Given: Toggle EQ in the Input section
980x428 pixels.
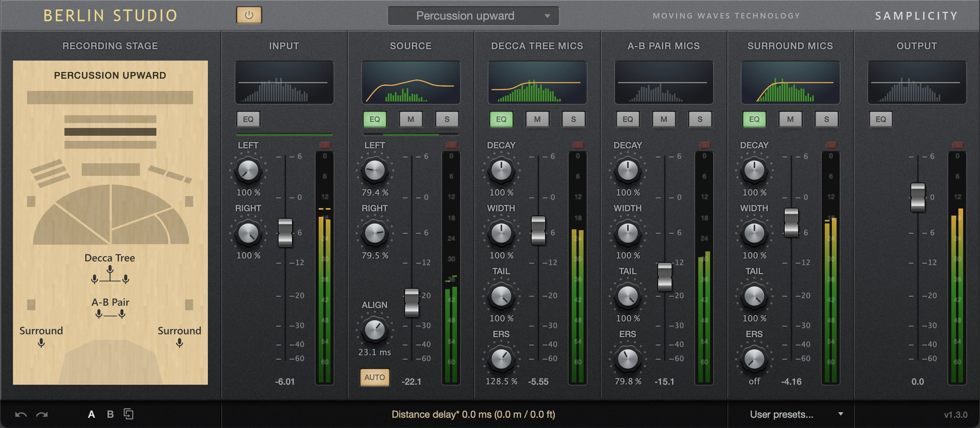Looking at the screenshot, I should (x=248, y=119).
